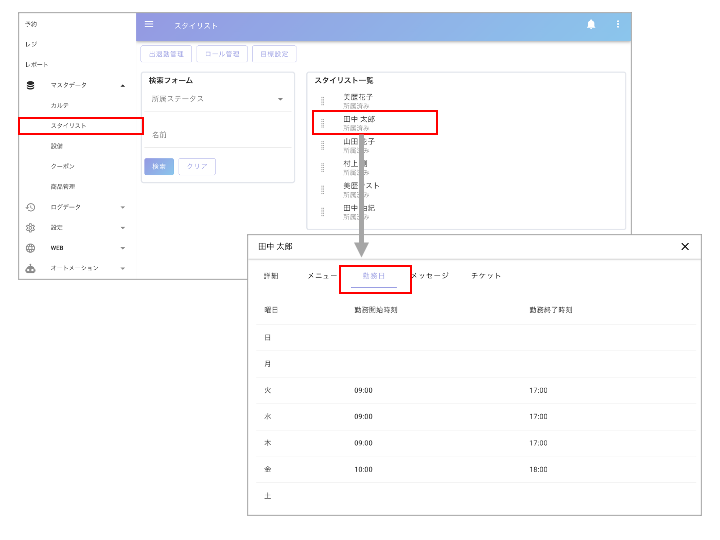Open notifications with the bell icon
Image resolution: width=720 pixels, height=540 pixels.
coord(591,24)
